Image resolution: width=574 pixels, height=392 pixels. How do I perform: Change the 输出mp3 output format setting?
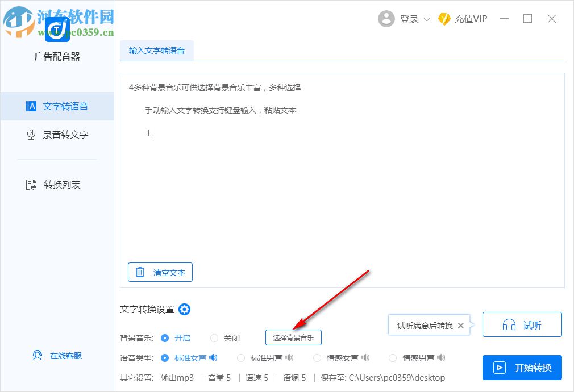click(x=178, y=377)
